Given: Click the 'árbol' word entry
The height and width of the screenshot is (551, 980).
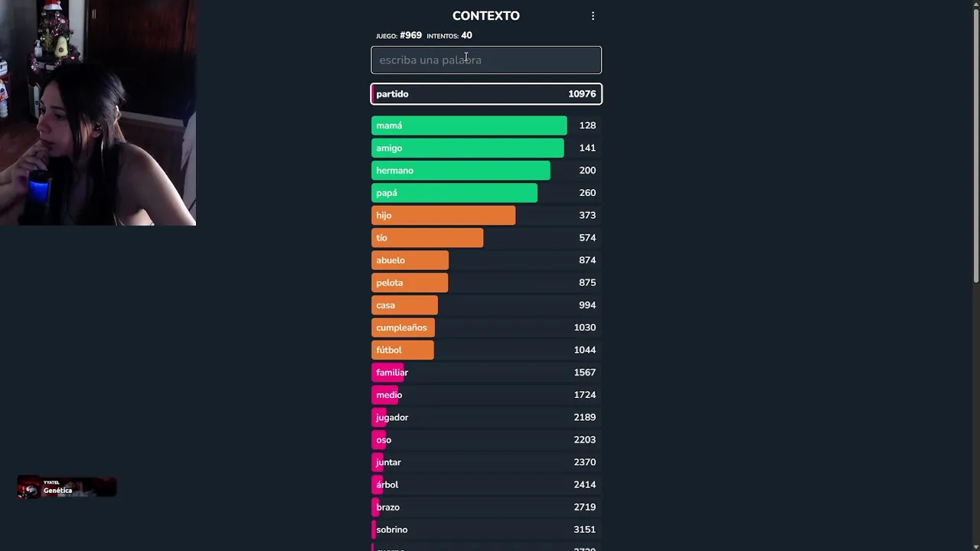Looking at the screenshot, I should (387, 484).
